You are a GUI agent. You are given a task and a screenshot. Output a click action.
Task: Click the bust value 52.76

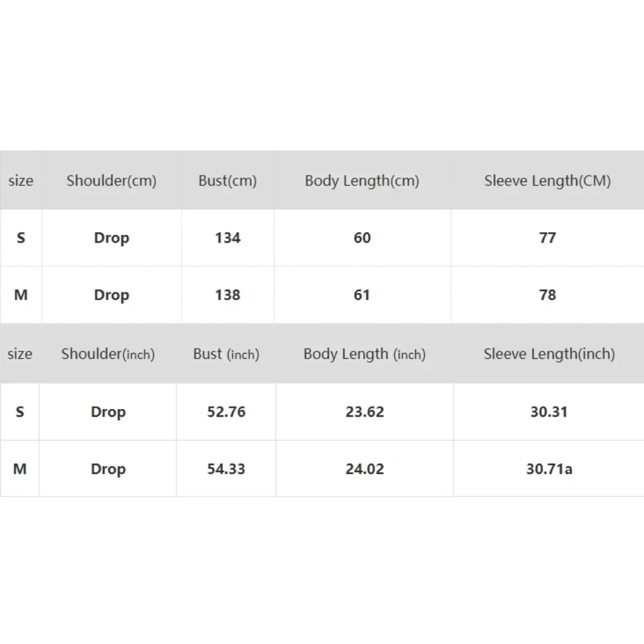226,412
